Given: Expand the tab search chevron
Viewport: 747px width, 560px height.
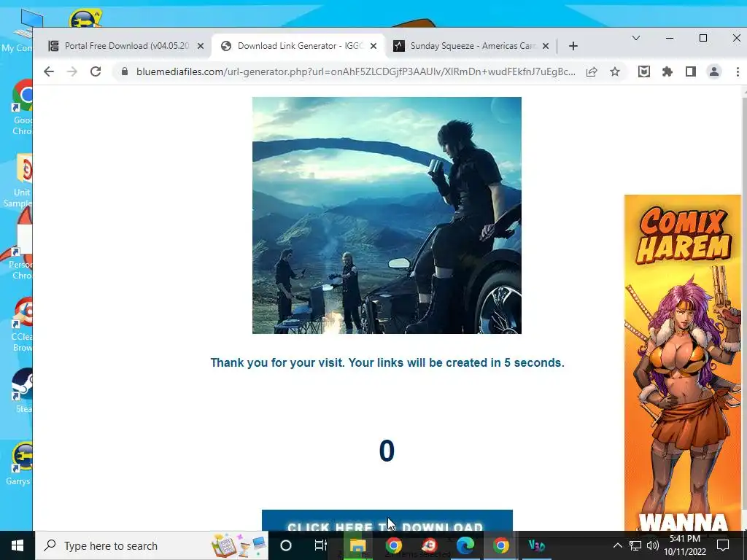Looking at the screenshot, I should pyautogui.click(x=636, y=38).
